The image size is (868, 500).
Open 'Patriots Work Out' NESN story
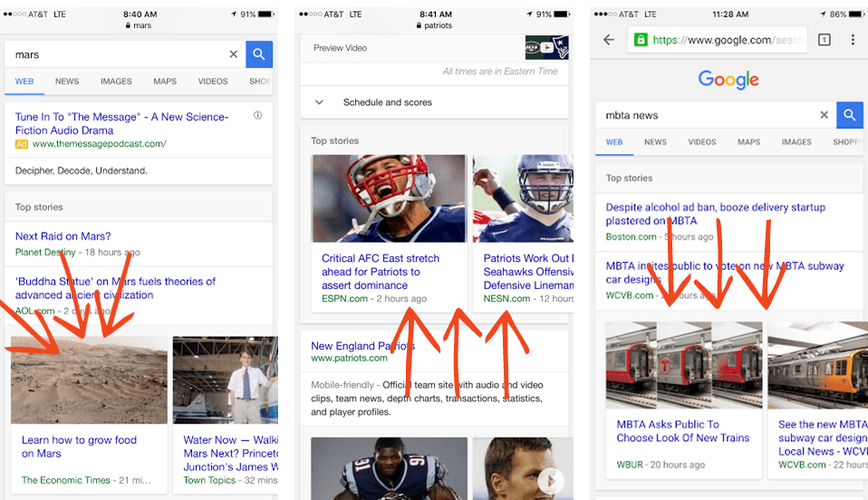[x=528, y=272]
